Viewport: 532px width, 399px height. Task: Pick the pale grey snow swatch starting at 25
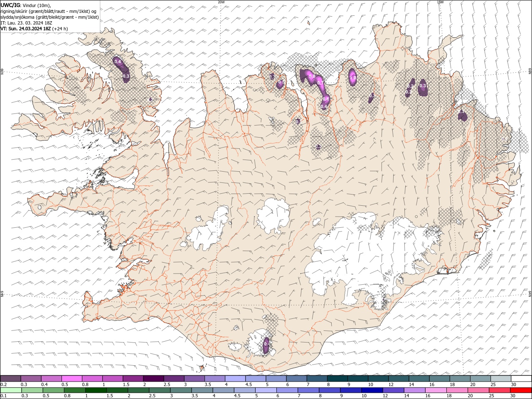[x=501, y=379]
